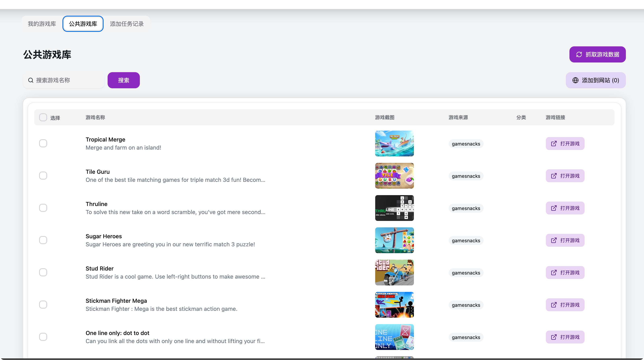The width and height of the screenshot is (644, 360).
Task: Select the Sugar Heroes row checkbox
Action: point(43,240)
